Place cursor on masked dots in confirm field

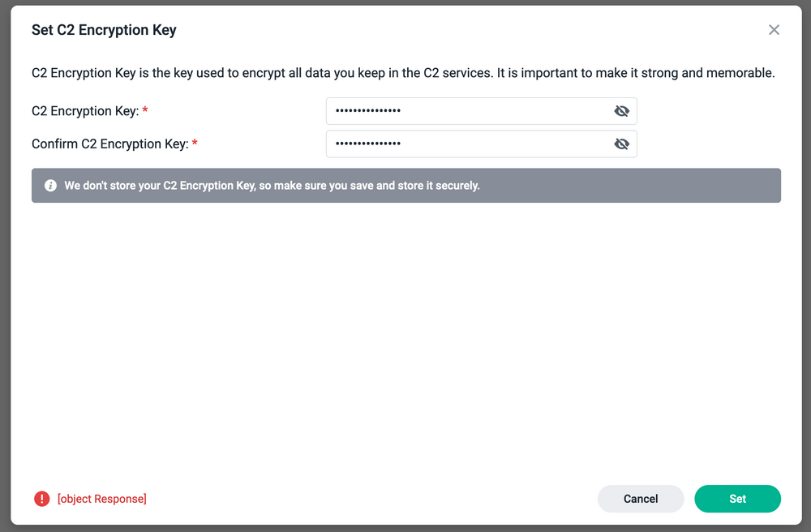tap(367, 144)
